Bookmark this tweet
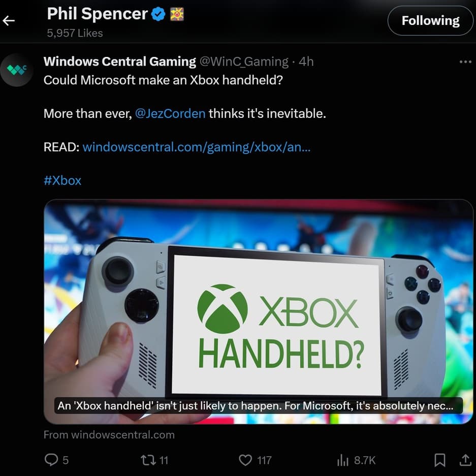Image resolution: width=476 pixels, height=476 pixels. click(439, 460)
